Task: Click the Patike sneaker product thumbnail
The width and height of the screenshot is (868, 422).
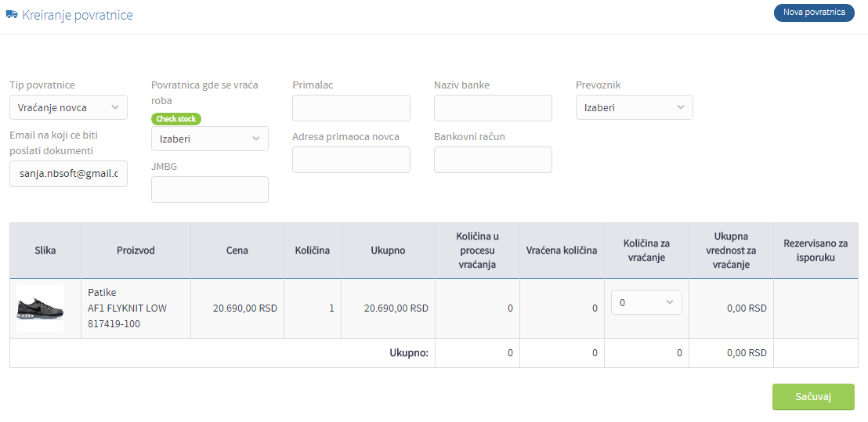Action: [x=41, y=308]
